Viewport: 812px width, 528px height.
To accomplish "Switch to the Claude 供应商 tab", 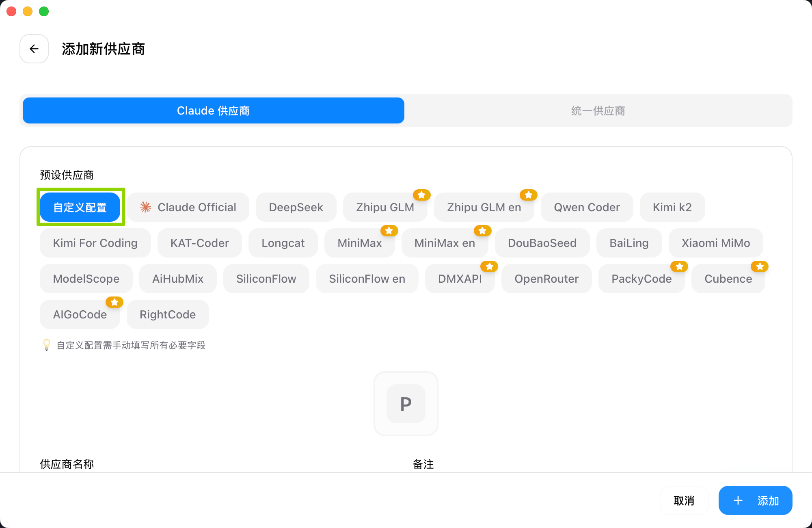I will coord(214,110).
